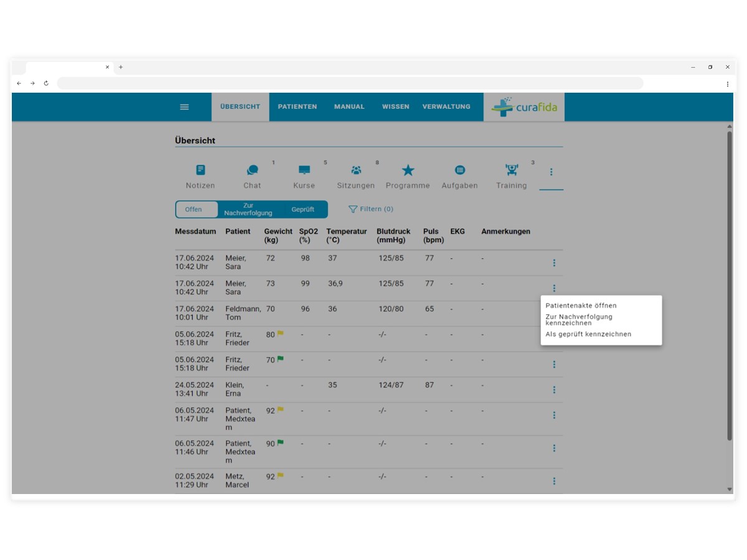Click yellow flag on Medxteam 11:47 row
This screenshot has height=560, width=747.
point(280,409)
